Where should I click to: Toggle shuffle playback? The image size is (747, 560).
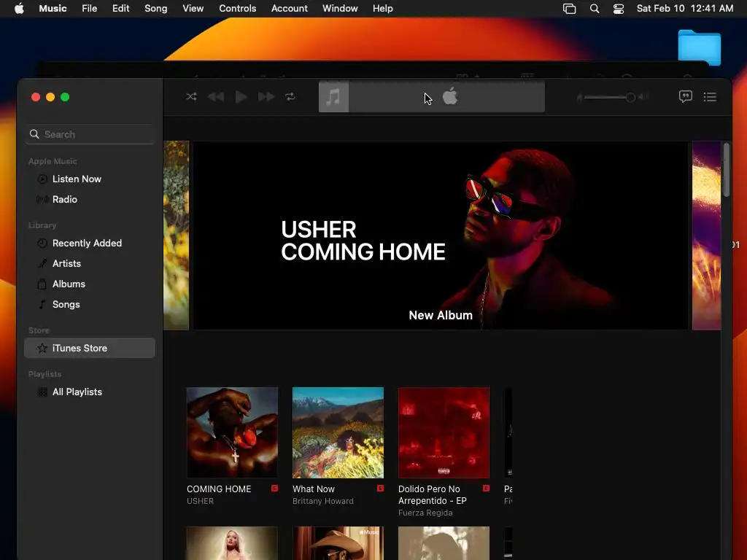click(x=191, y=97)
